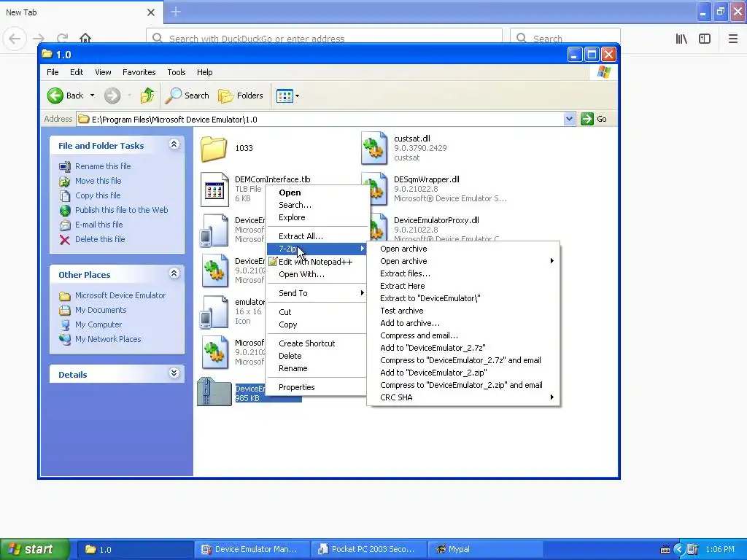Image resolution: width=747 pixels, height=560 pixels.
Task: Open the Back history dropdown arrow
Action: (x=93, y=96)
